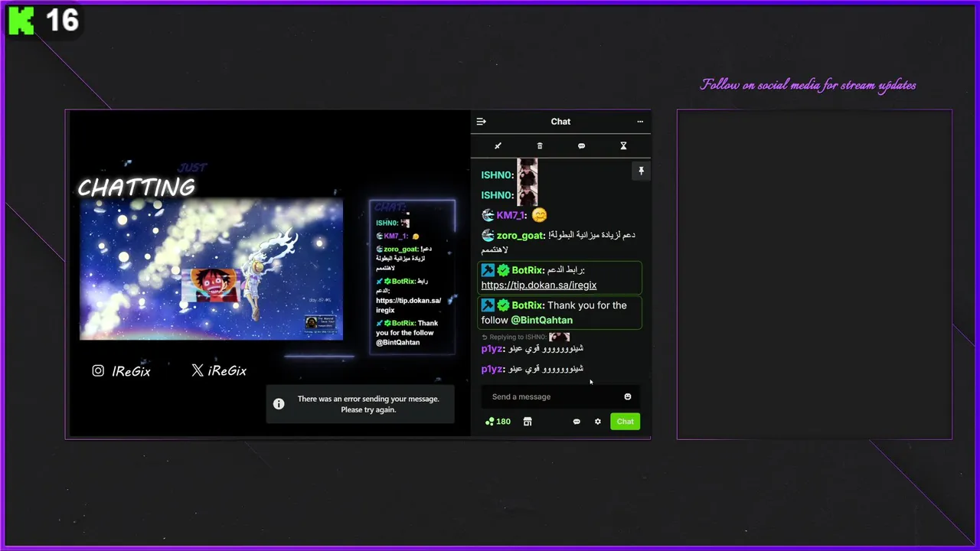
Task: Click moderator badge on BotRix tip link message
Action: (488, 270)
